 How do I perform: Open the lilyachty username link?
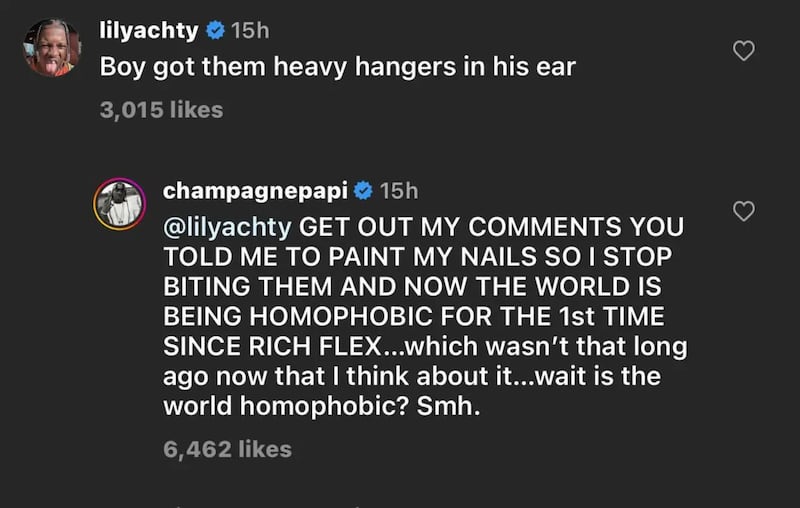tap(149, 30)
